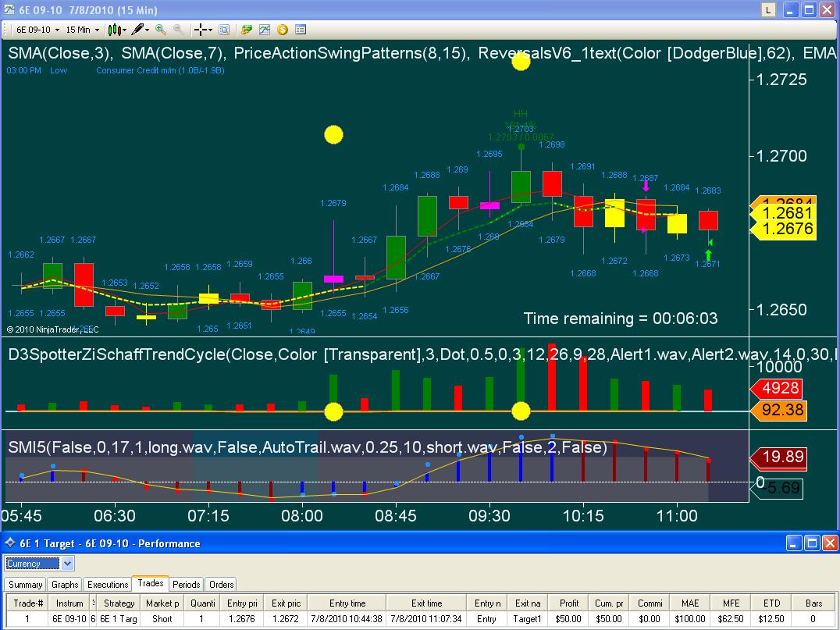This screenshot has height=630, width=840.
Task: Switch to the Executions tab
Action: pos(108,585)
